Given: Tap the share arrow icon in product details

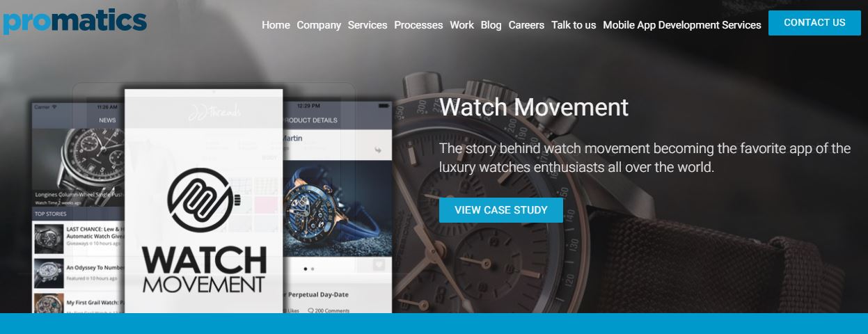Looking at the screenshot, I should tap(378, 150).
